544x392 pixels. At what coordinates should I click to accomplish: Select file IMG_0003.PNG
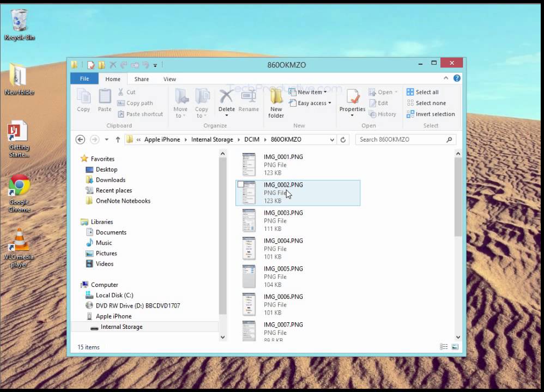click(298, 221)
